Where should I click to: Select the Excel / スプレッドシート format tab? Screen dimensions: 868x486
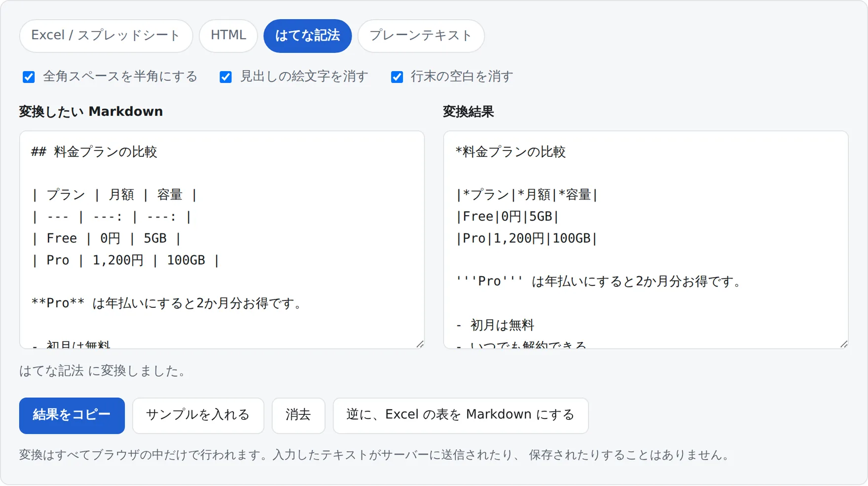pos(106,36)
